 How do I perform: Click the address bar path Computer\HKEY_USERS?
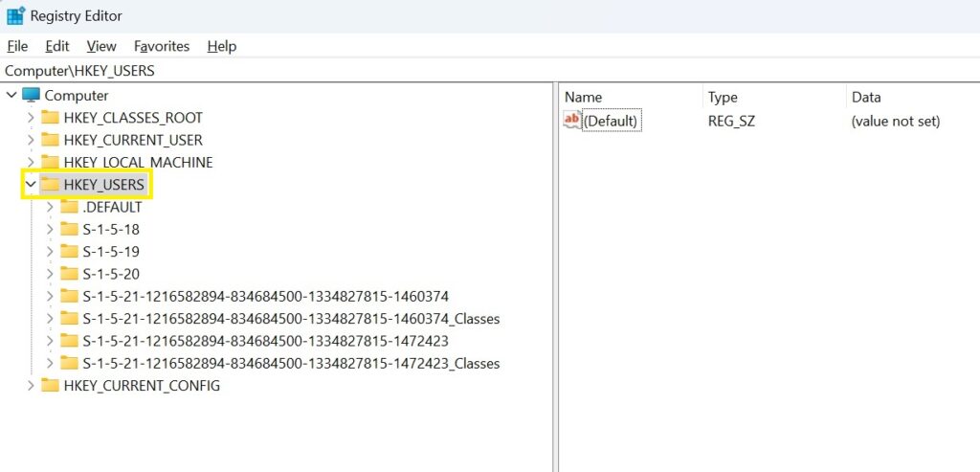79,71
